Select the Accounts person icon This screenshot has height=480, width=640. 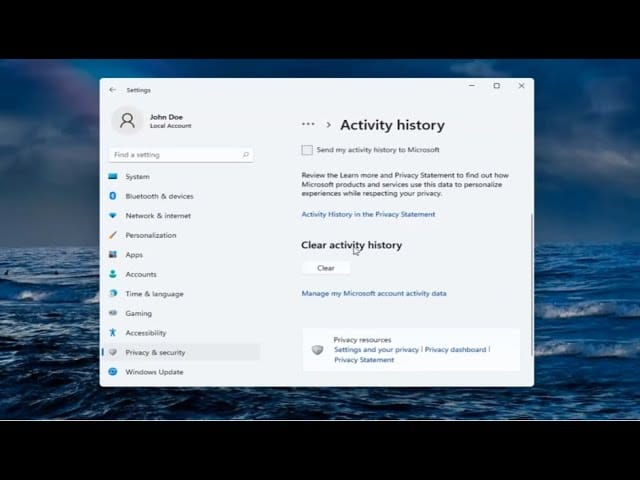113,274
